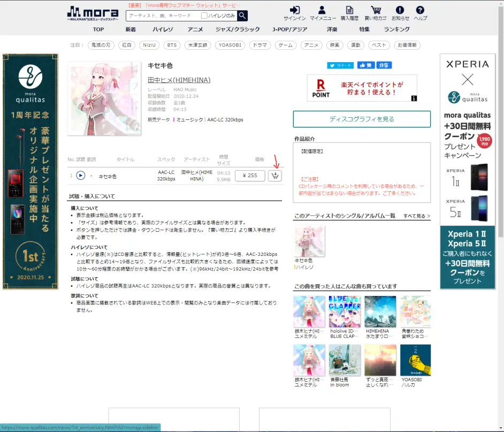
Task: Select the 鬼滅の刃 tag pill
Action: 101,45
